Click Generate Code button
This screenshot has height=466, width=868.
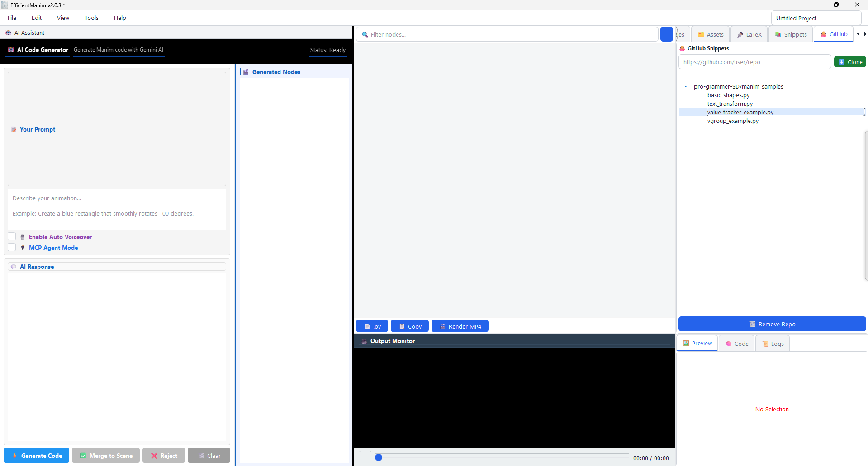click(37, 456)
